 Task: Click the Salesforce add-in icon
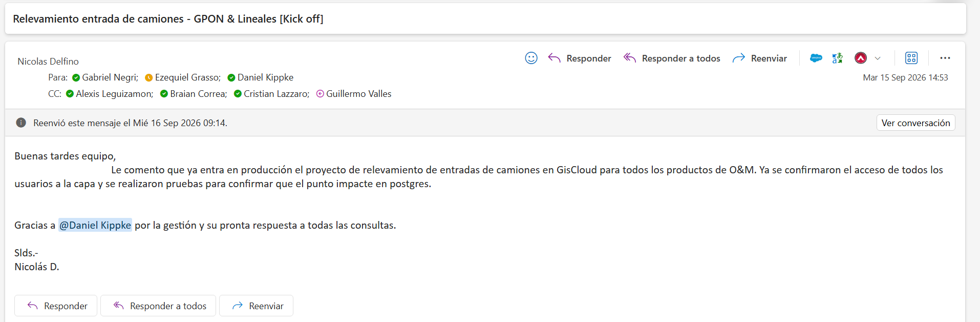[x=816, y=58]
